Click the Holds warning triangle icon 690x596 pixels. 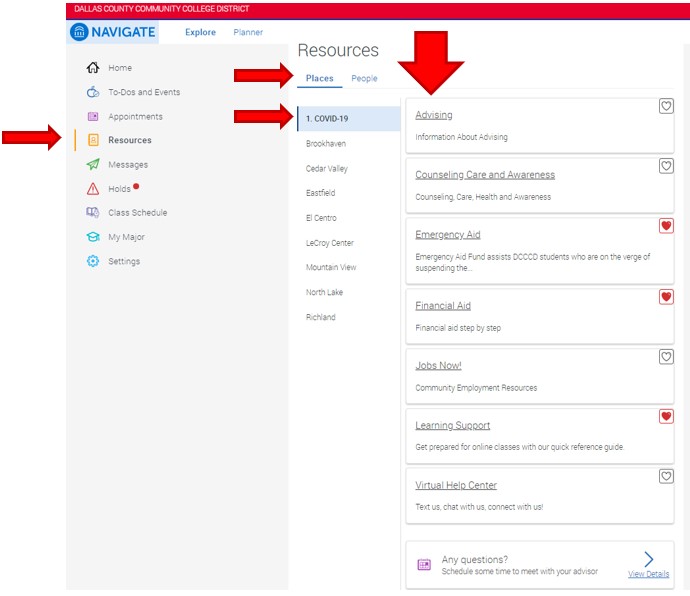click(93, 189)
